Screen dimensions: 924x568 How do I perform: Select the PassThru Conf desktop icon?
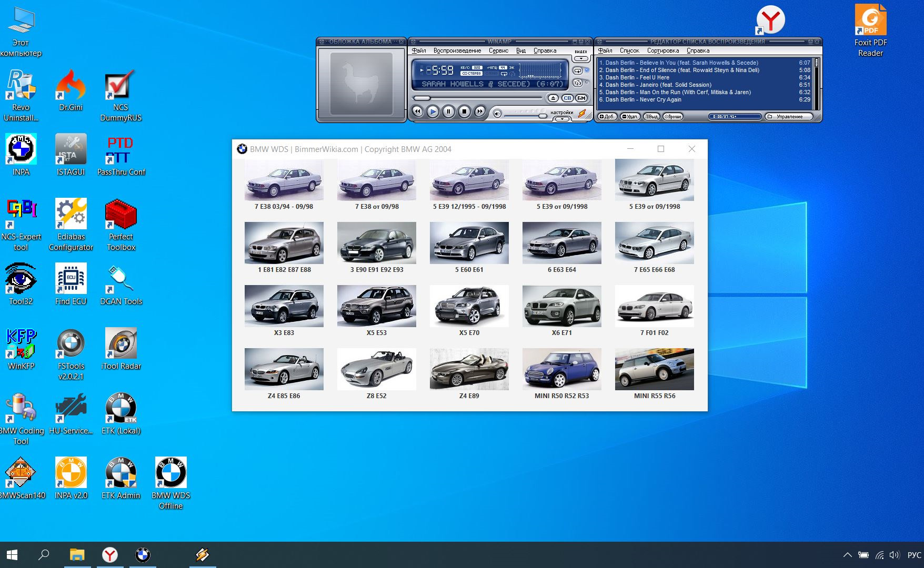[121, 155]
